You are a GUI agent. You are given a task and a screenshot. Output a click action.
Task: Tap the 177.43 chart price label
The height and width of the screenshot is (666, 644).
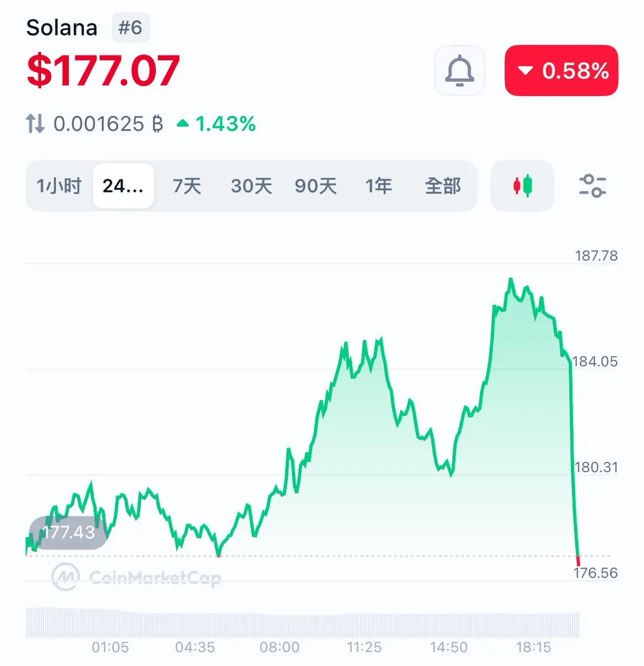(x=68, y=532)
